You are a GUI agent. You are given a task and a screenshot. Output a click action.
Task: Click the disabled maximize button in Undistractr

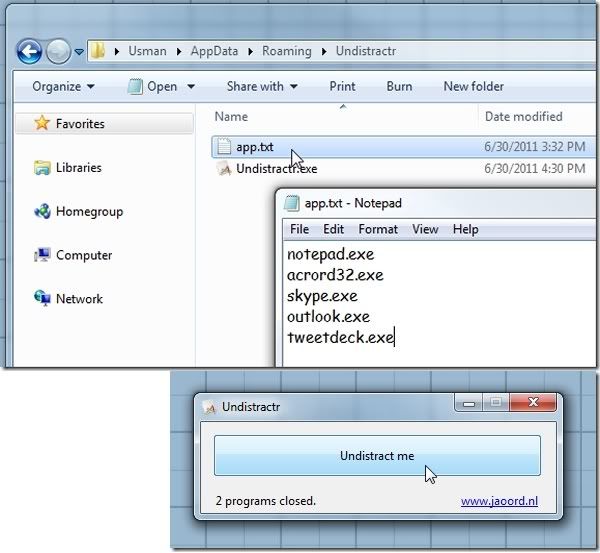[496, 403]
